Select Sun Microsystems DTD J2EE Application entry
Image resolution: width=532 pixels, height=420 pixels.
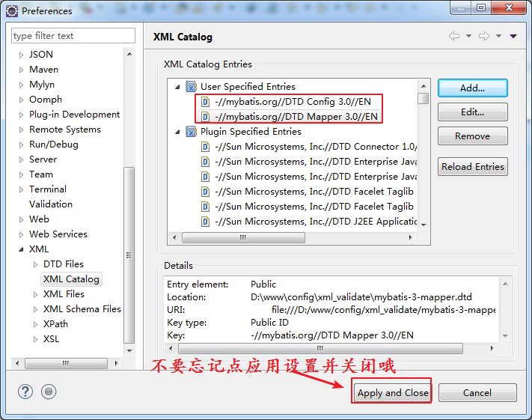pyautogui.click(x=316, y=222)
